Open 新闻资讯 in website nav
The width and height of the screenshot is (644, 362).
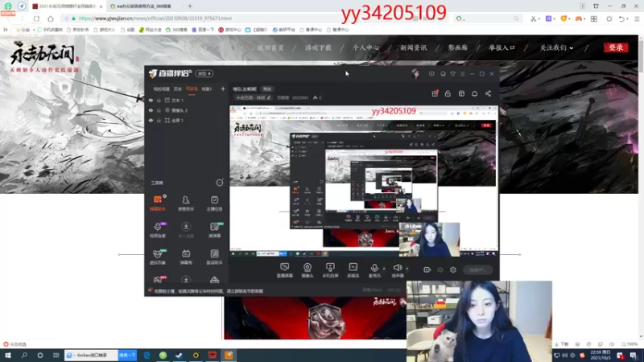tap(414, 47)
